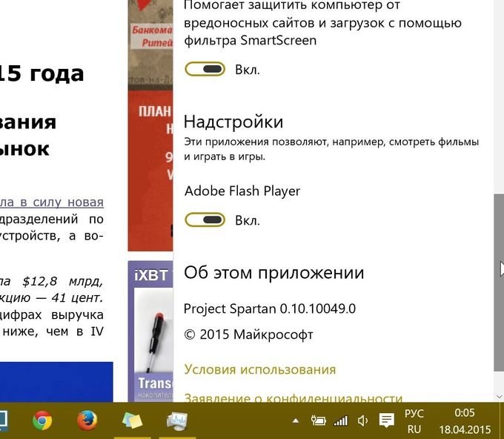504x439 pixels.
Task: Click the Надстройки heading
Action: point(233,122)
